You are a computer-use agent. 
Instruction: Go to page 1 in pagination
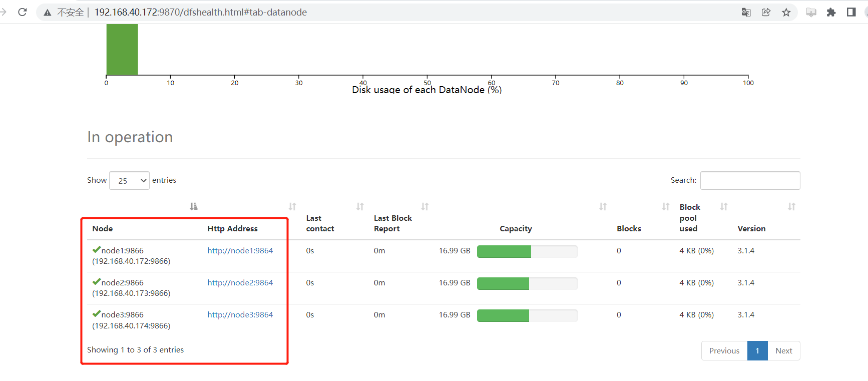point(757,350)
